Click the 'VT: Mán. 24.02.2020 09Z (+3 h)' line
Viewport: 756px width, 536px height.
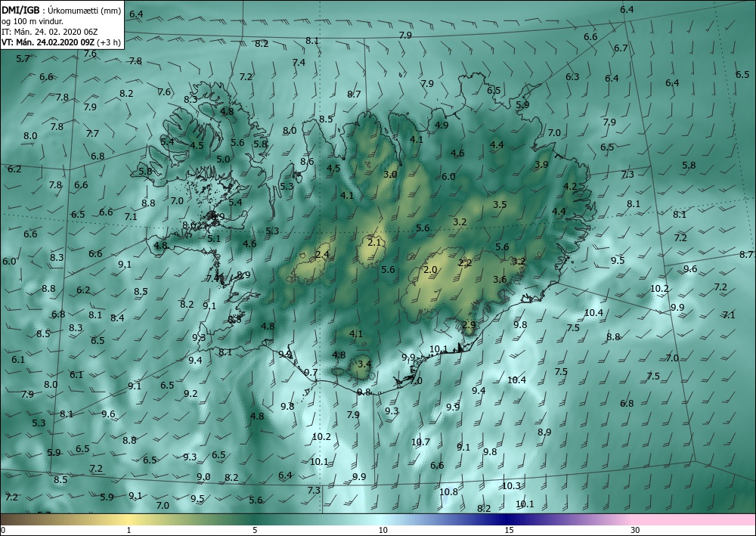coord(60,42)
